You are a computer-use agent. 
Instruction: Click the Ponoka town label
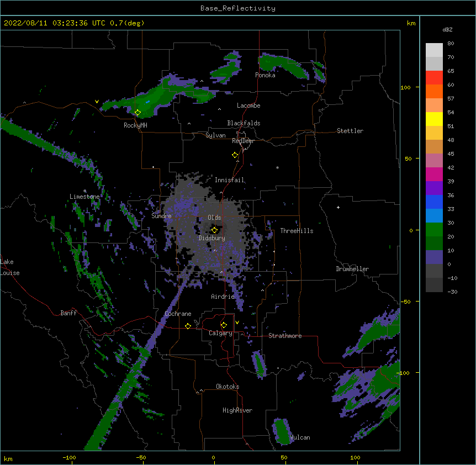265,75
